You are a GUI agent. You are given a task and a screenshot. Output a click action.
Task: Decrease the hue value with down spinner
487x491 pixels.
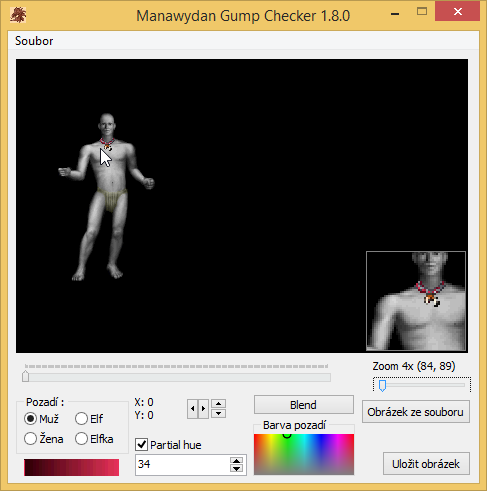(236, 468)
